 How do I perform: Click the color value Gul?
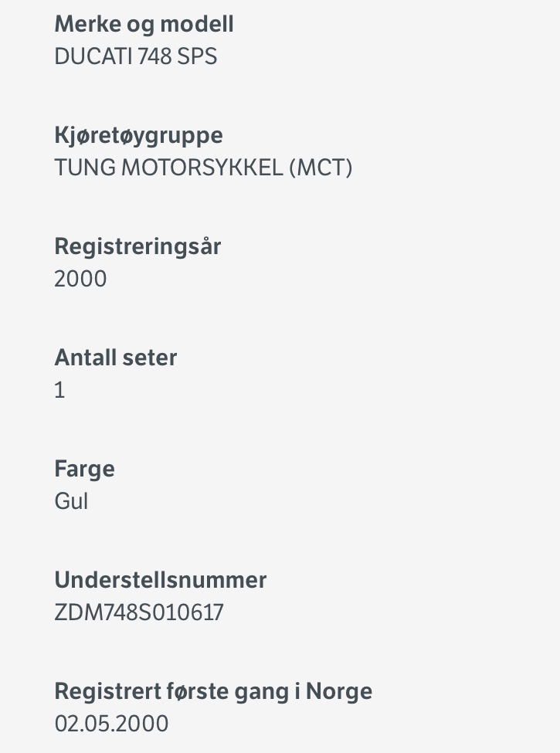pyautogui.click(x=71, y=501)
